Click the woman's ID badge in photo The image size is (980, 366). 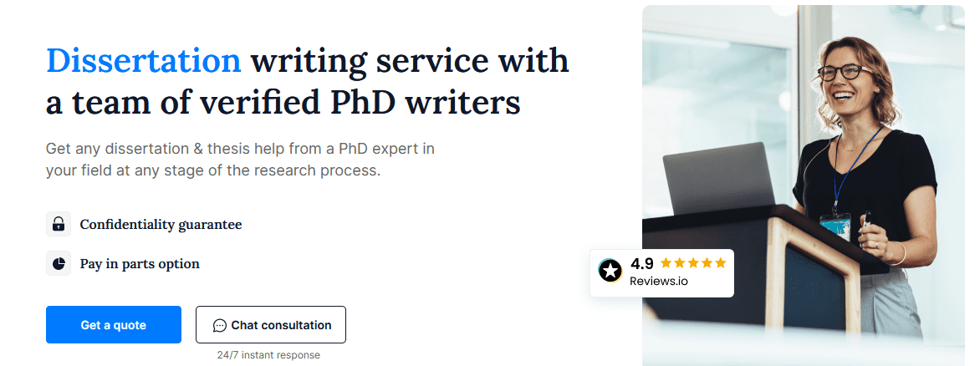click(835, 226)
